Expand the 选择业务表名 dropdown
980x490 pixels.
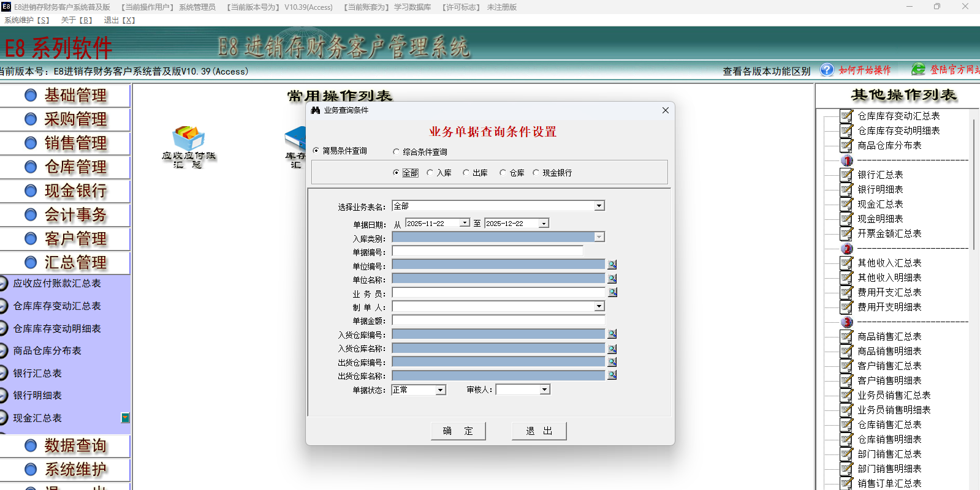click(599, 206)
